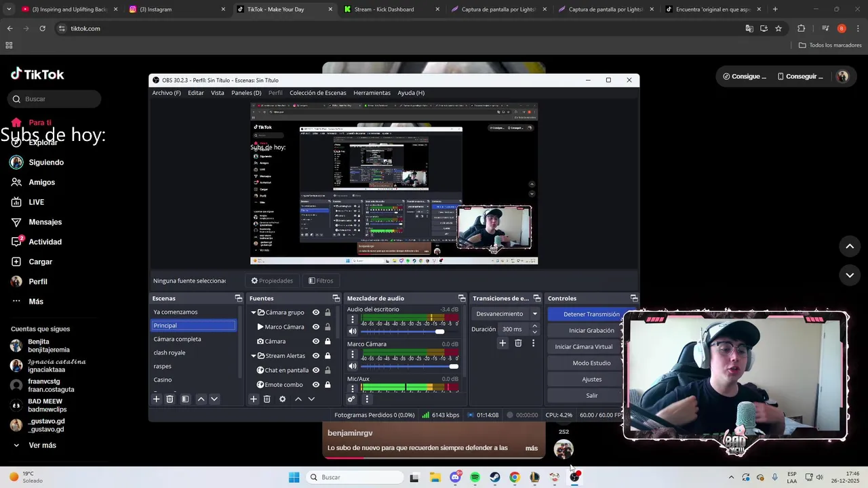Move source up in Fuentes panel
Viewport: 868px width, 488px height.
point(298,399)
